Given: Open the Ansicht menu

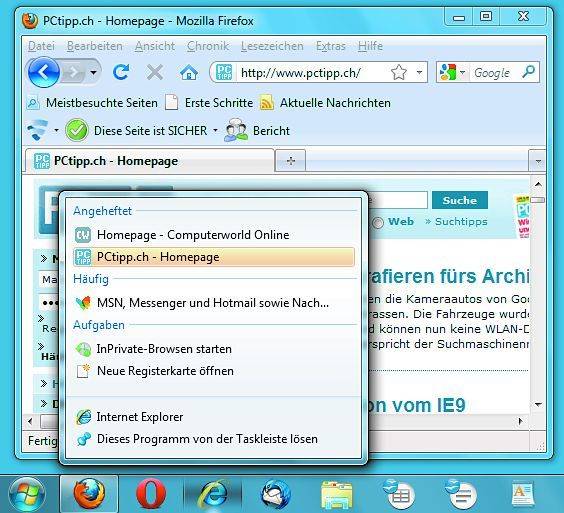Looking at the screenshot, I should point(155,46).
